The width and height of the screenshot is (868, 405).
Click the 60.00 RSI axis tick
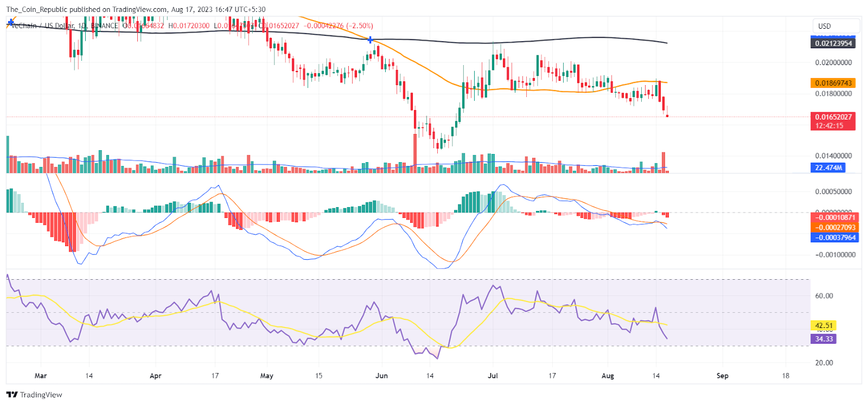pos(824,296)
